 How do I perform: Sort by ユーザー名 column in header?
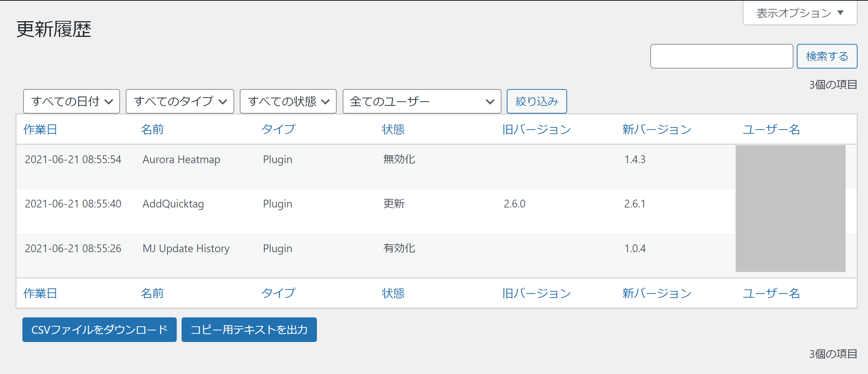click(771, 129)
